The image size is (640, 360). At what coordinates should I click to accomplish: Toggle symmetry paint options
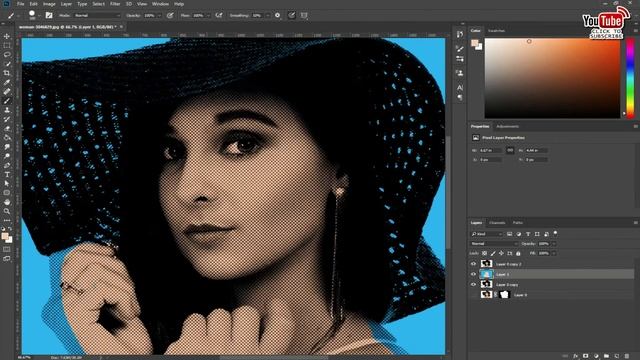tap(304, 16)
